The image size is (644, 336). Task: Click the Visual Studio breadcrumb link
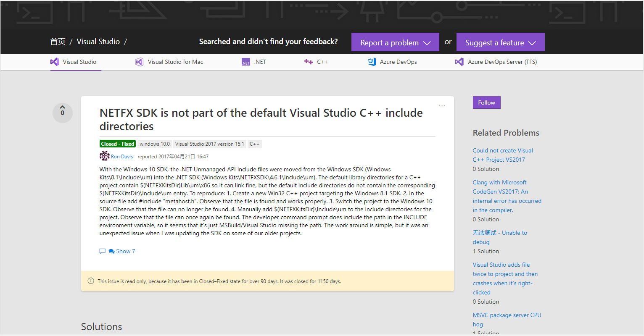click(98, 42)
